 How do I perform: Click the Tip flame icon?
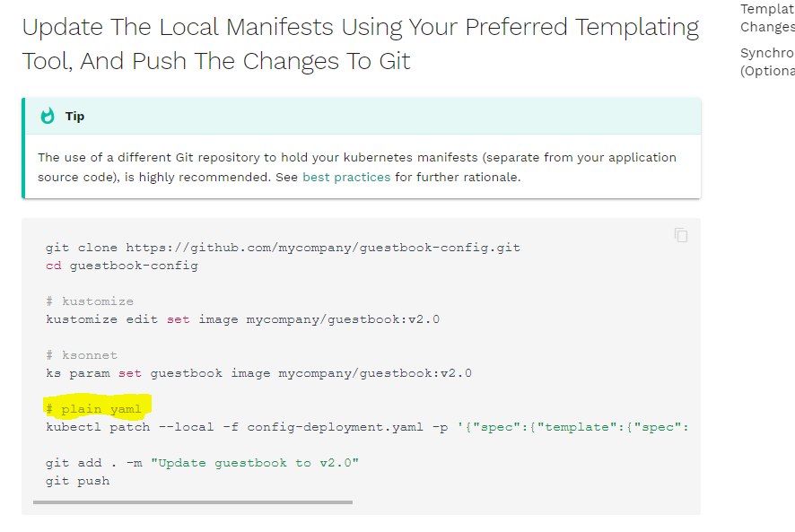[x=48, y=116]
